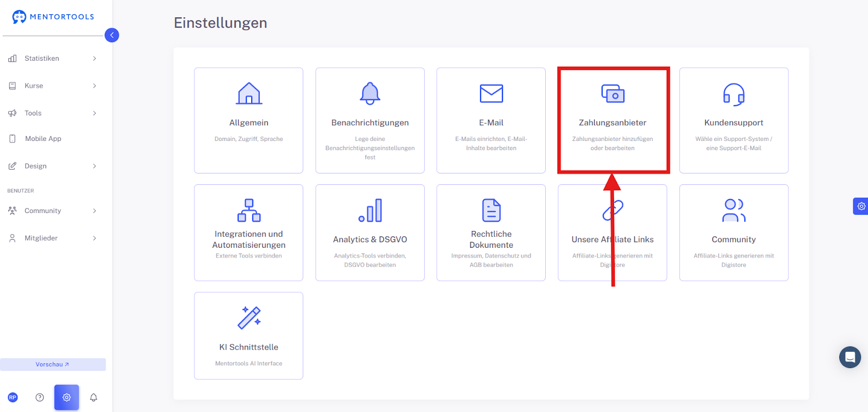
Task: Collapse the sidebar with the arrow button
Action: 112,35
